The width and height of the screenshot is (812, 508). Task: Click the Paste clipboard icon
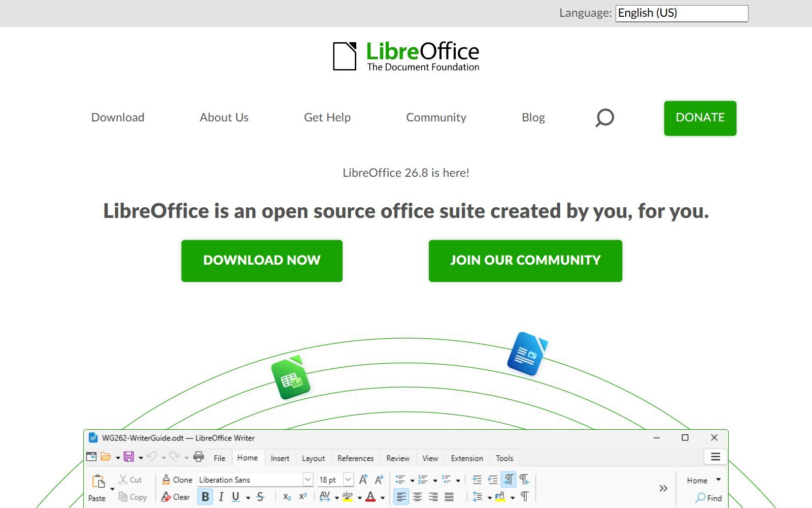coord(98,481)
